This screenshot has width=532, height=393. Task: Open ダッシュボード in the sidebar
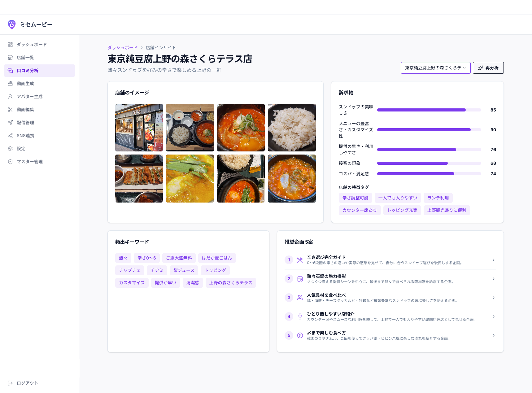(x=39, y=45)
